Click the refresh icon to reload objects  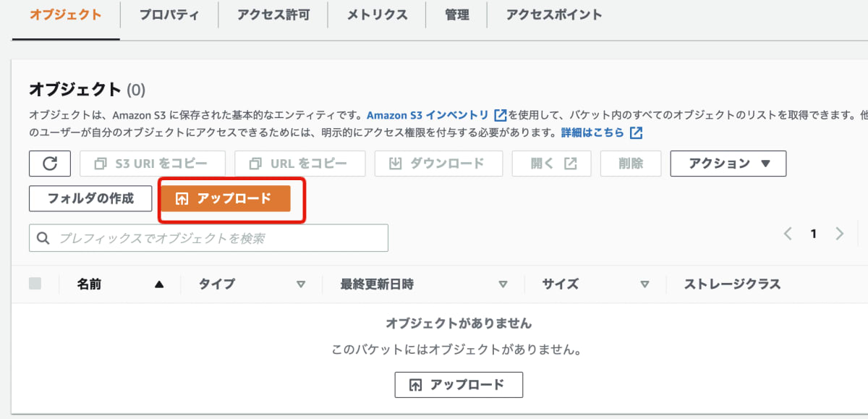pos(49,163)
